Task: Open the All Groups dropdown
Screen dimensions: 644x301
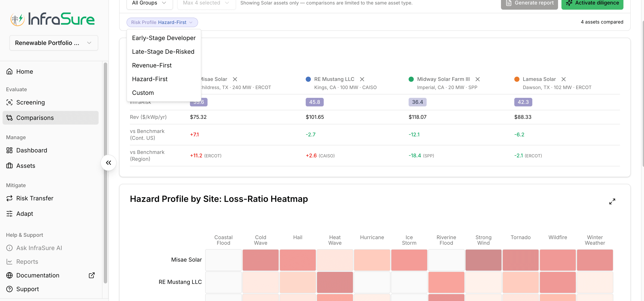Action: [x=149, y=3]
